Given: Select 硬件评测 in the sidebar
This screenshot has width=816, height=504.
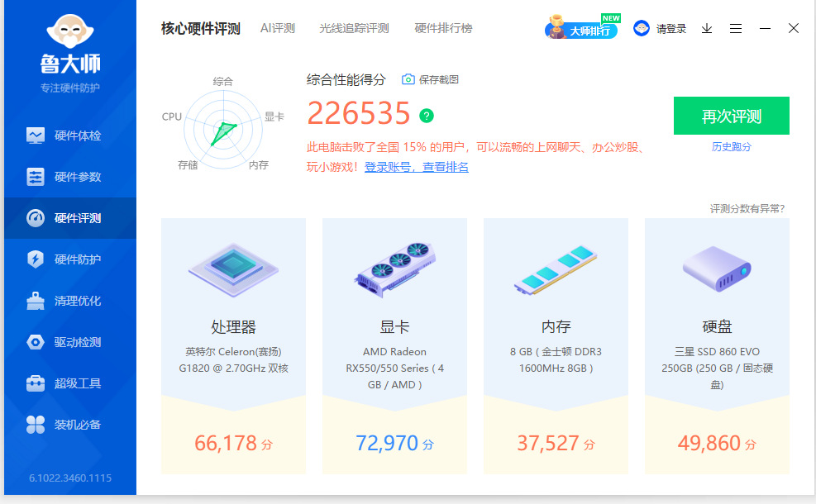Looking at the screenshot, I should pos(70,218).
